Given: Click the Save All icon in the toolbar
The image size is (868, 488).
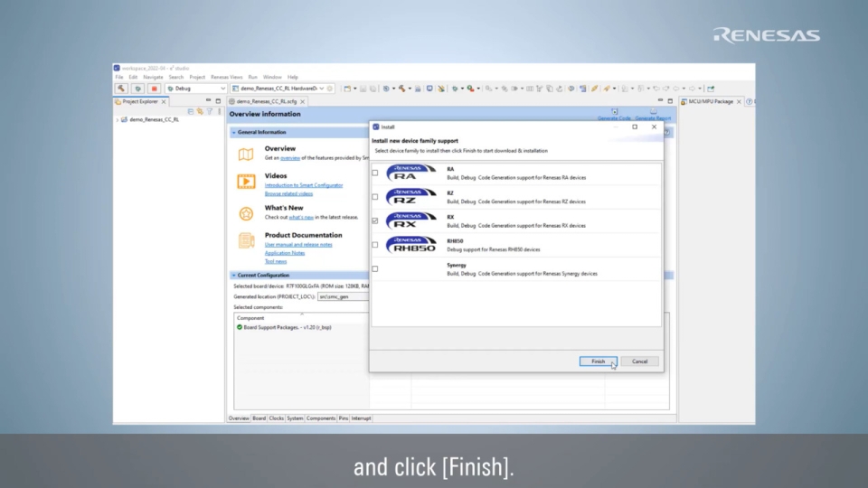Looking at the screenshot, I should (373, 89).
